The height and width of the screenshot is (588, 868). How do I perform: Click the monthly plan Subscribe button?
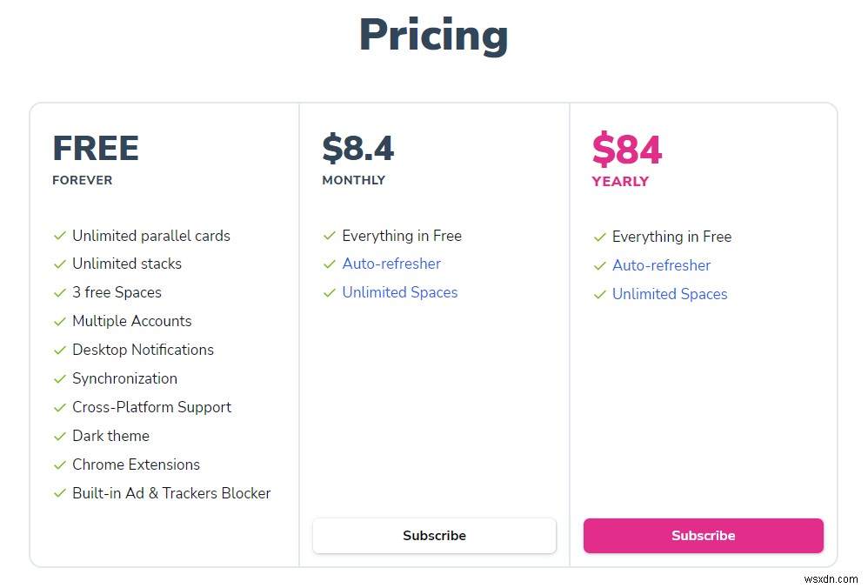[x=434, y=536]
